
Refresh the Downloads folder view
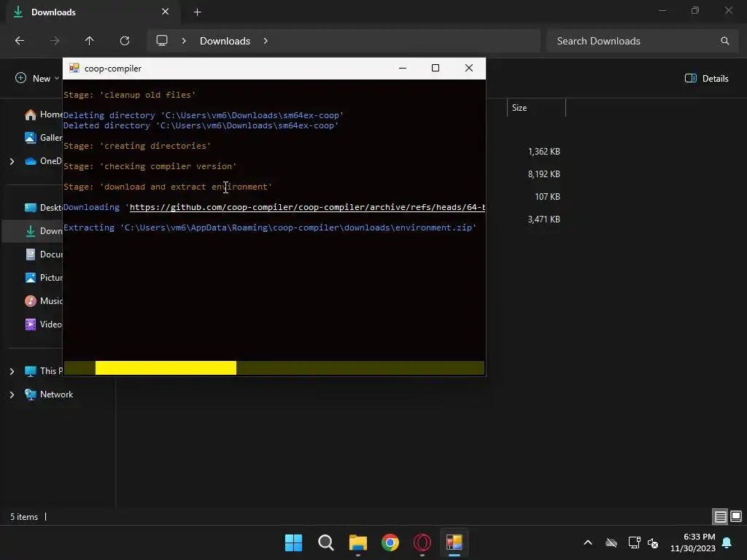[x=125, y=41]
